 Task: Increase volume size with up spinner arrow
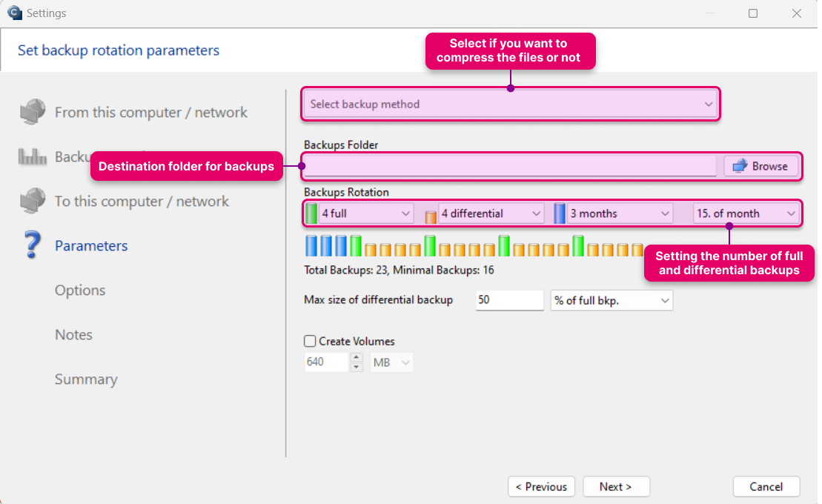click(x=356, y=357)
